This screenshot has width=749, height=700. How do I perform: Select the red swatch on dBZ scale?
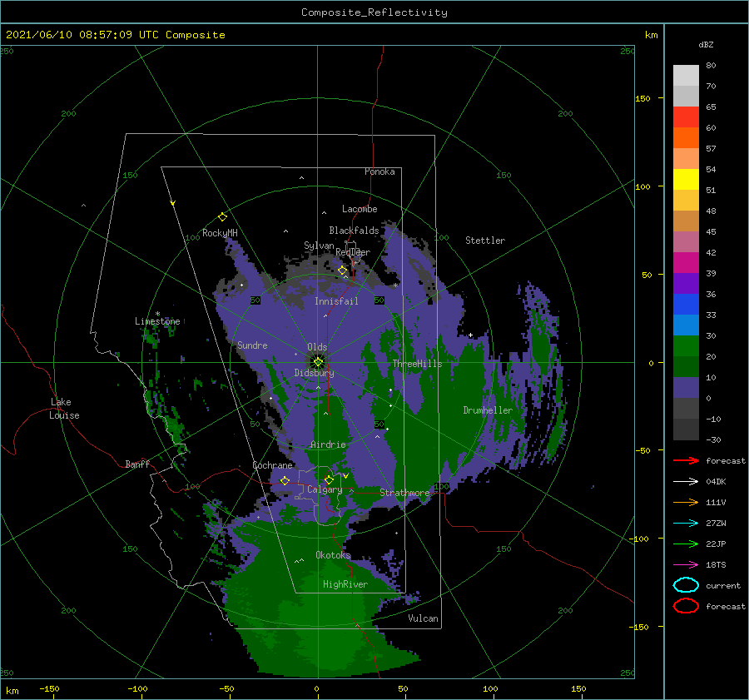pyautogui.click(x=686, y=117)
